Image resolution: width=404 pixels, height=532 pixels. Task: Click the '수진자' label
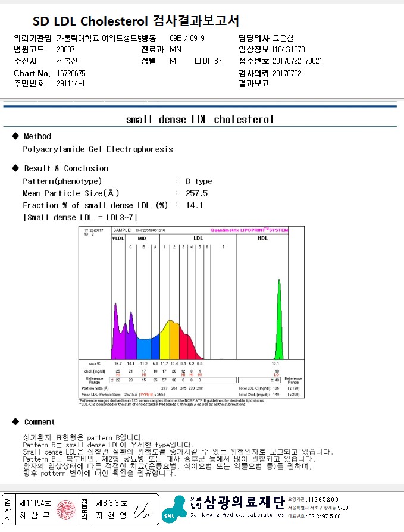point(25,61)
